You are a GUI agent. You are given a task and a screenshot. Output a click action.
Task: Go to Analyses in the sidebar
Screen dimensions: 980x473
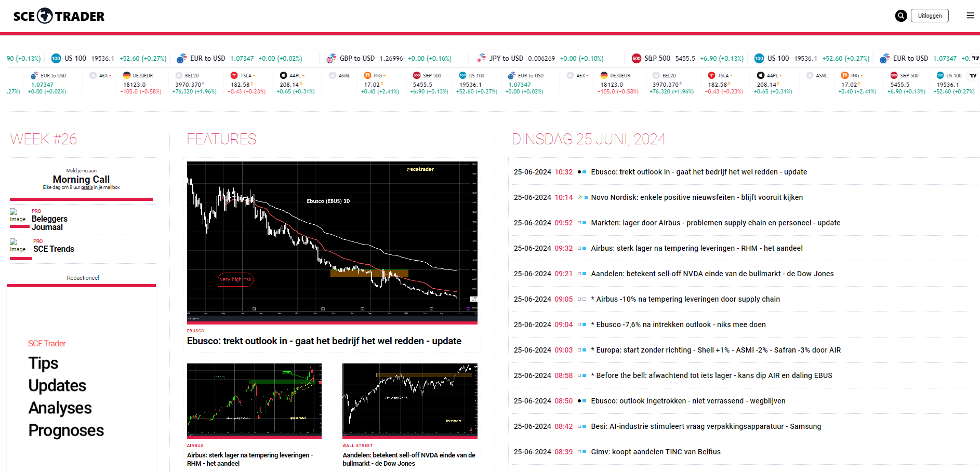tap(60, 408)
